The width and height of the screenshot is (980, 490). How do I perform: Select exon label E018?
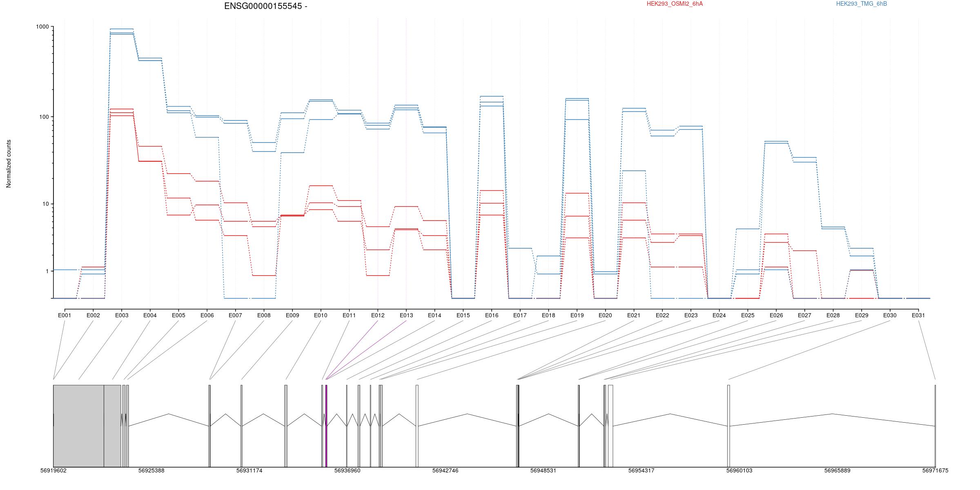point(548,315)
